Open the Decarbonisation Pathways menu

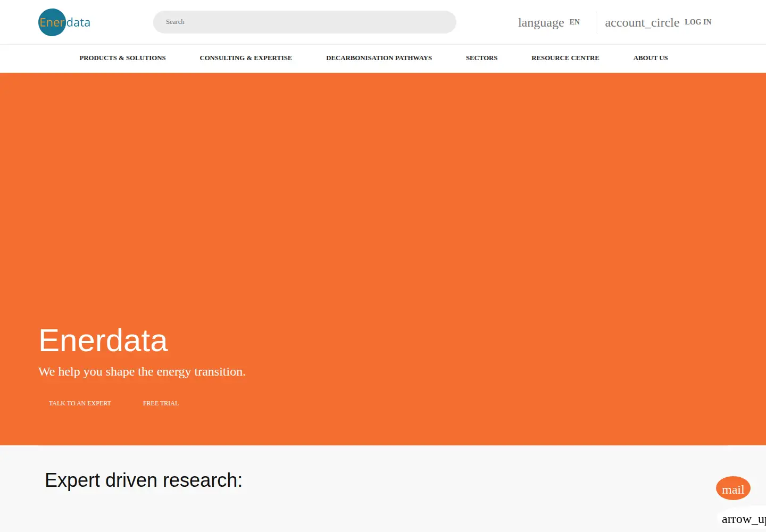click(x=379, y=58)
